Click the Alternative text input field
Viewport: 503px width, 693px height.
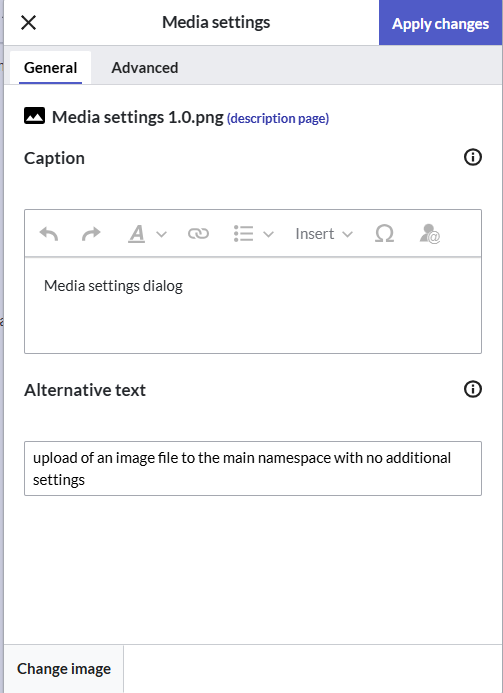[x=253, y=468]
